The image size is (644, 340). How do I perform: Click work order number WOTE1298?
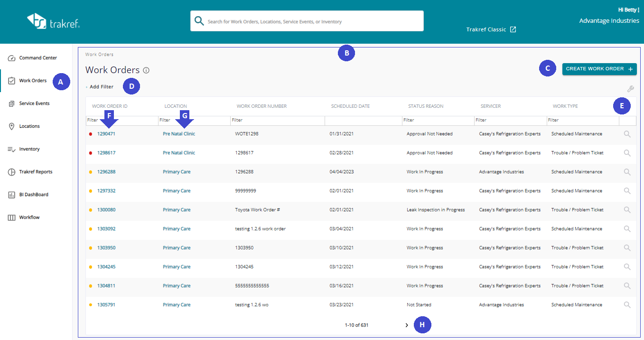(x=247, y=134)
